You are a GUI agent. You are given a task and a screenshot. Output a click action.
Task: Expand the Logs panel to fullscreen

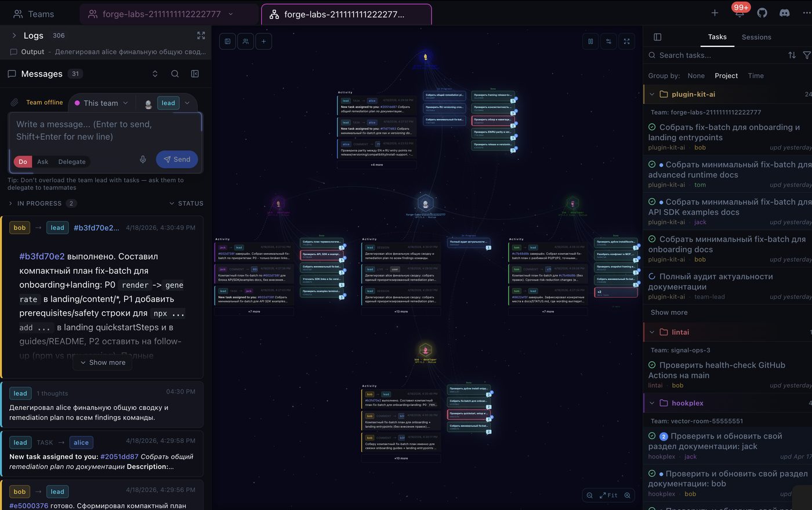(x=201, y=35)
